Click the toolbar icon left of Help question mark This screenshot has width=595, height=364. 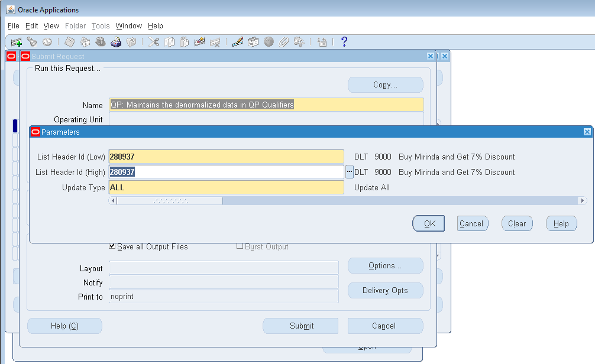click(x=322, y=42)
